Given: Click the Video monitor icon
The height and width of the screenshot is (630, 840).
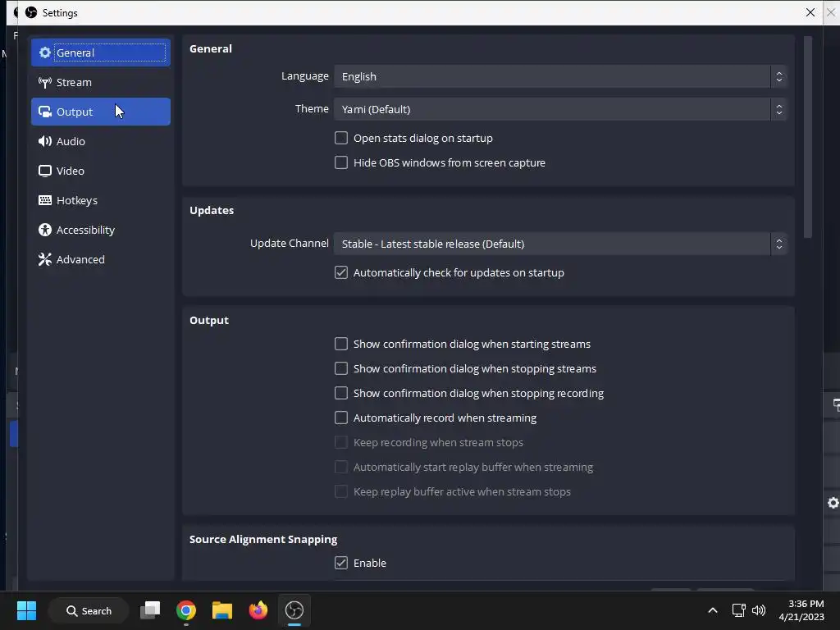Looking at the screenshot, I should coord(45,171).
